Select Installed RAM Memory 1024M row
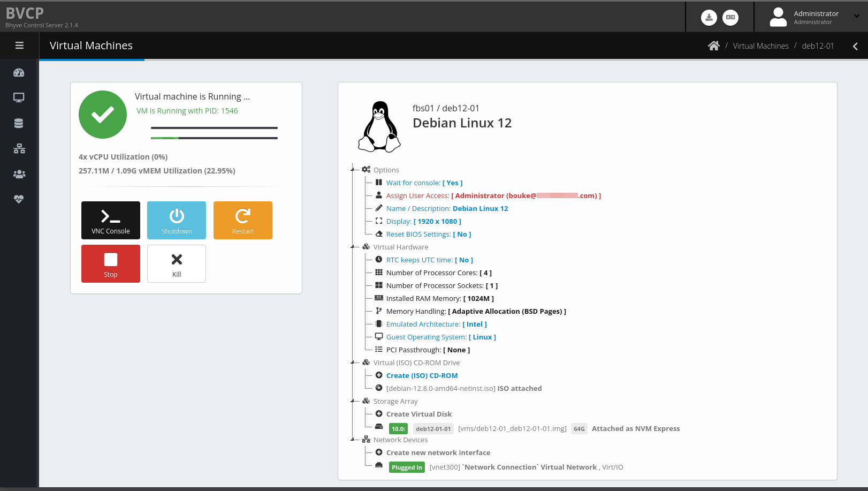 point(440,298)
